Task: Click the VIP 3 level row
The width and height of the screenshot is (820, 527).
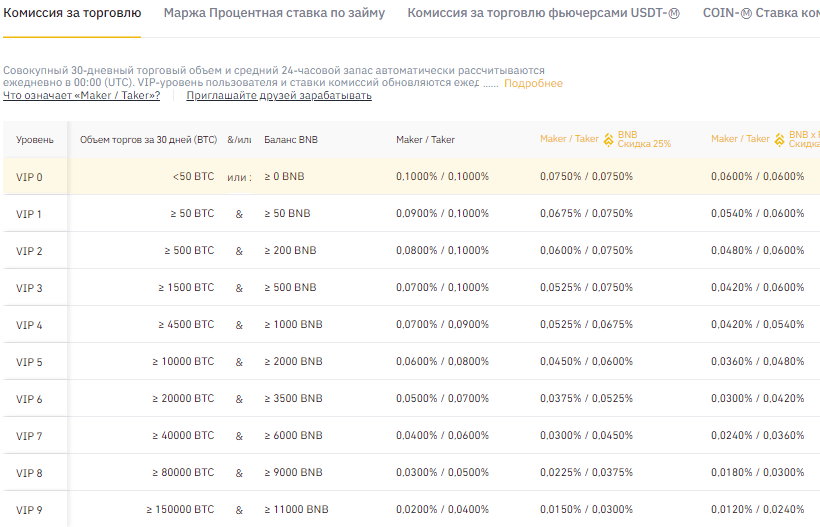Action: coord(412,288)
